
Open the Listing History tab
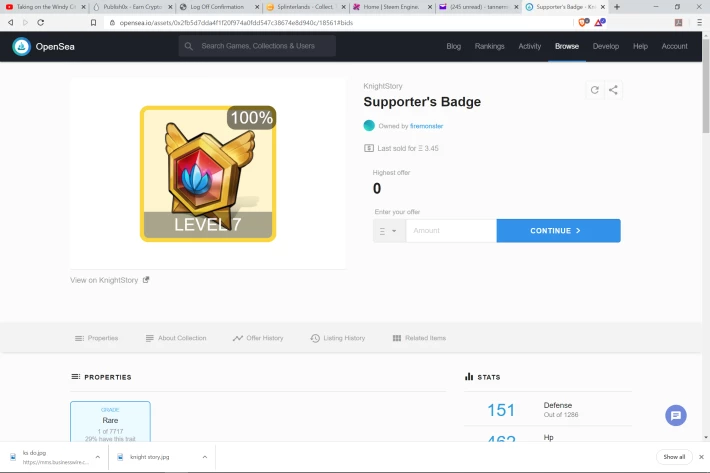338,338
